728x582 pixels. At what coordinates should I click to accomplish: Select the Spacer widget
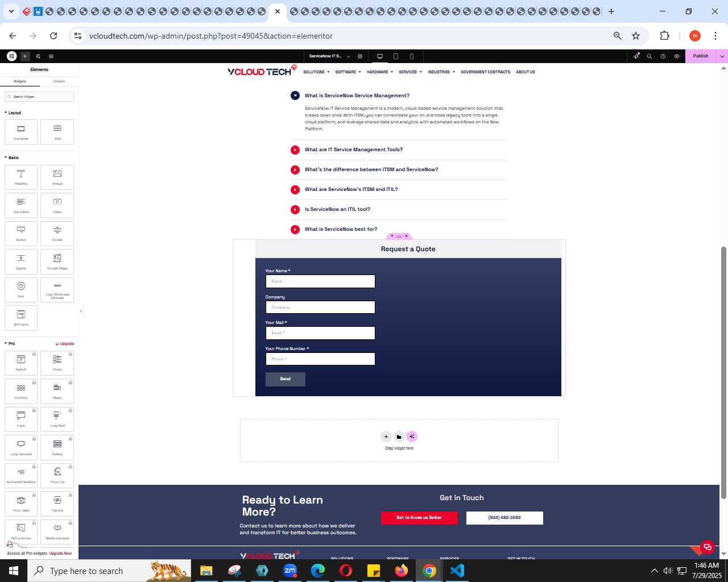click(21, 261)
